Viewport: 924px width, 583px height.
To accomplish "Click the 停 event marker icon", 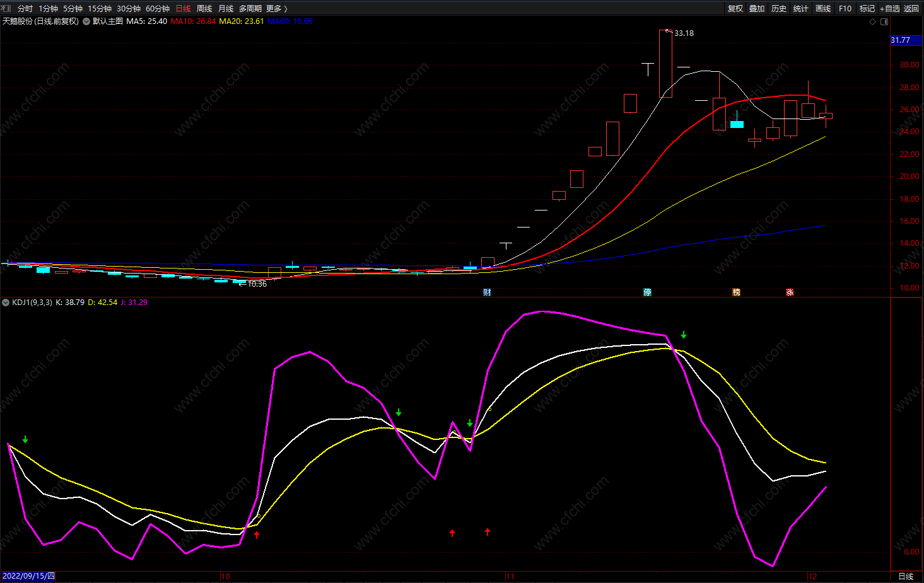I will 647,292.
